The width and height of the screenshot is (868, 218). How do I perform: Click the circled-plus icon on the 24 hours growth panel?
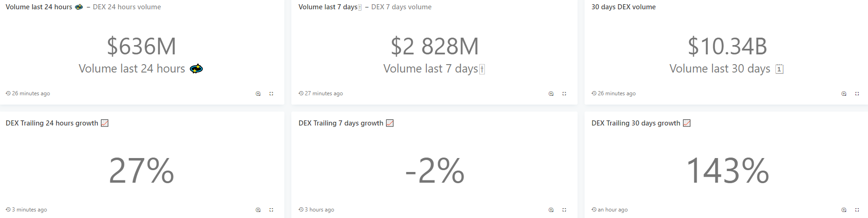click(258, 210)
